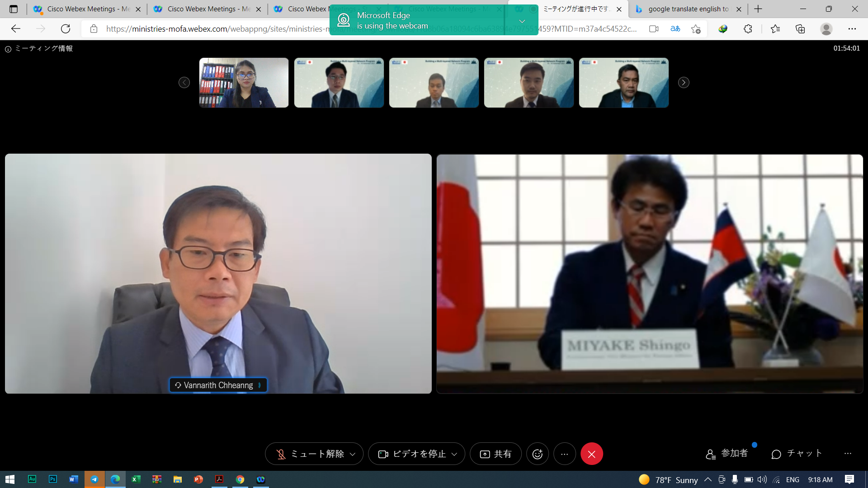This screenshot has height=488, width=868.
Task: Stop video with ビデオを停止 button
Action: pyautogui.click(x=411, y=454)
